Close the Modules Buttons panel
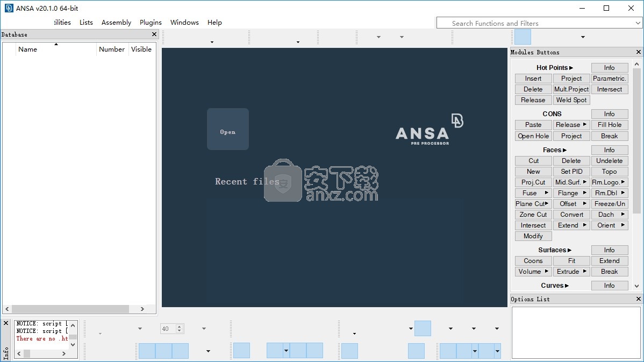This screenshot has height=362, width=644. click(x=638, y=52)
